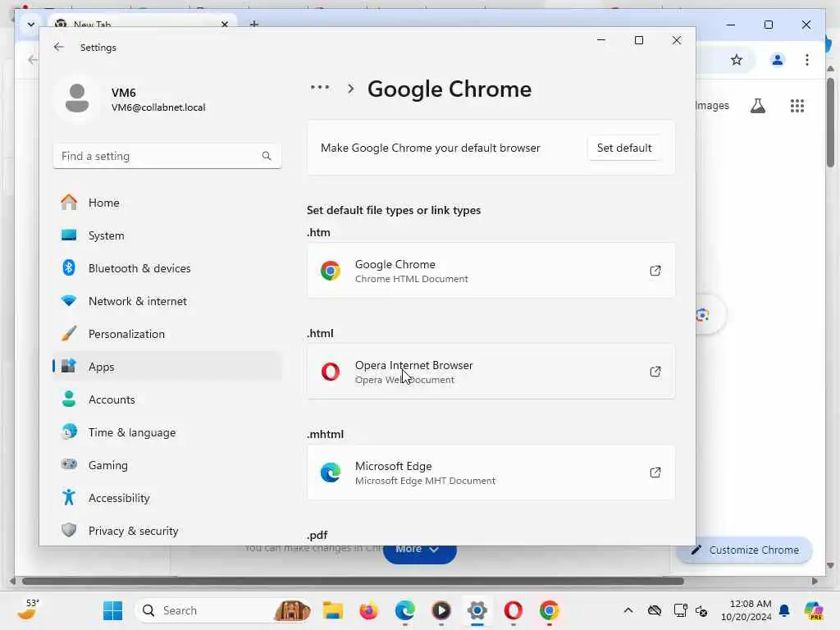The height and width of the screenshot is (630, 840).
Task: Open Chrome three-dot menu
Action: tap(807, 60)
